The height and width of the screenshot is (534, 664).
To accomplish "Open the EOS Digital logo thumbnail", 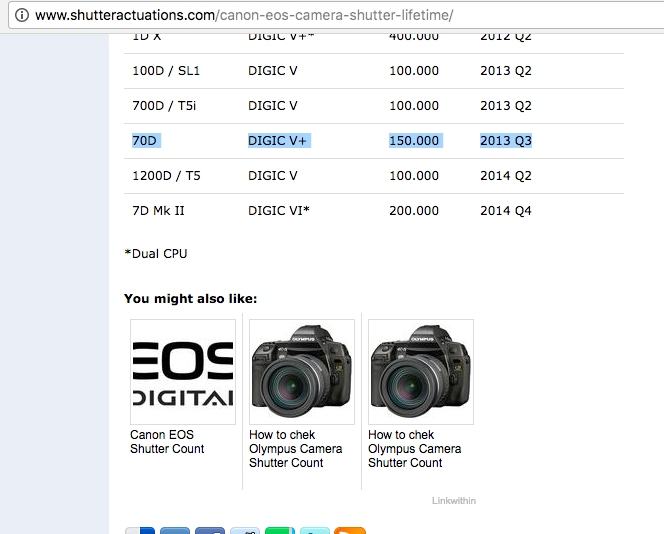I will point(183,372).
